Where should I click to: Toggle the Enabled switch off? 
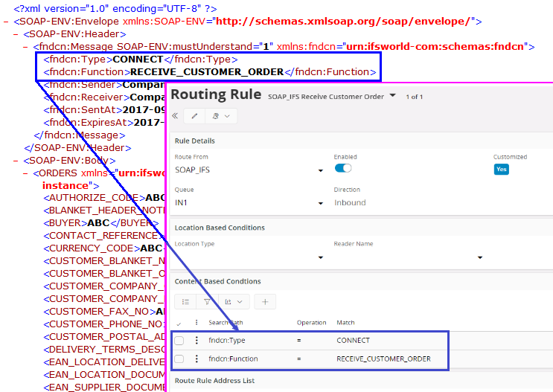(343, 169)
